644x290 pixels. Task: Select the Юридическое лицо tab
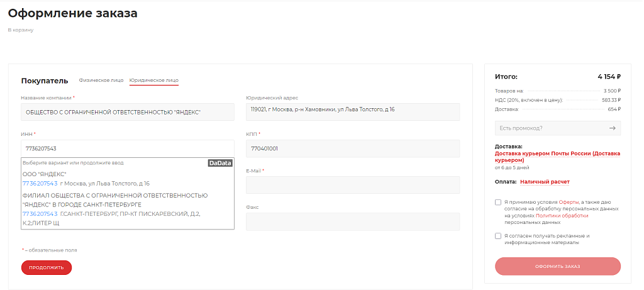pyautogui.click(x=153, y=81)
